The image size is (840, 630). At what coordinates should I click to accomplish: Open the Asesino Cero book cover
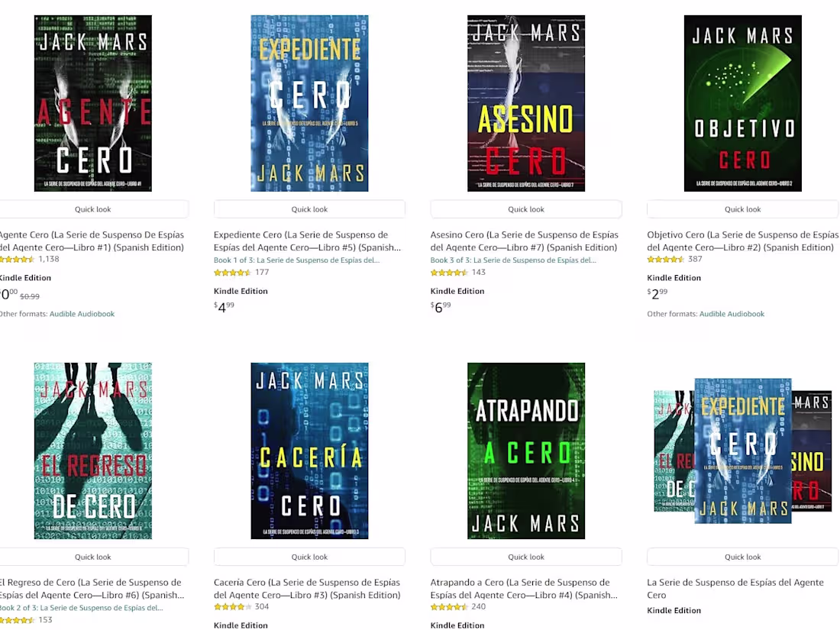(x=526, y=103)
